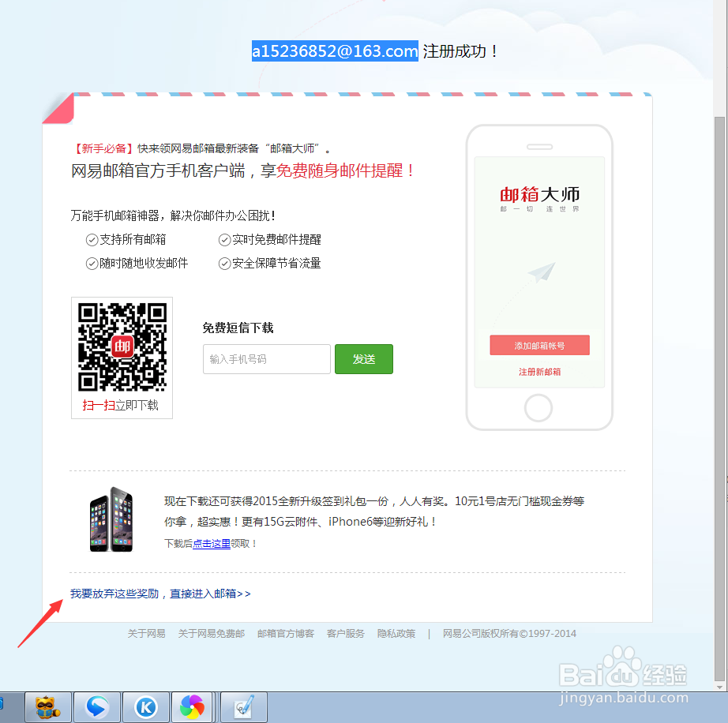Click the phone number input field
Viewport: 728px width, 723px height.
coord(267,359)
